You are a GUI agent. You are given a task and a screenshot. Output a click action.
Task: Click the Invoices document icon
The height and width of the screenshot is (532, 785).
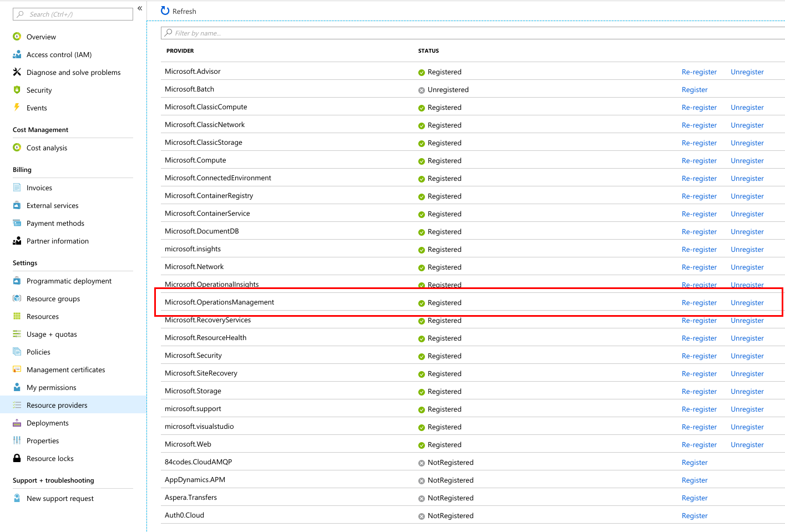(17, 188)
